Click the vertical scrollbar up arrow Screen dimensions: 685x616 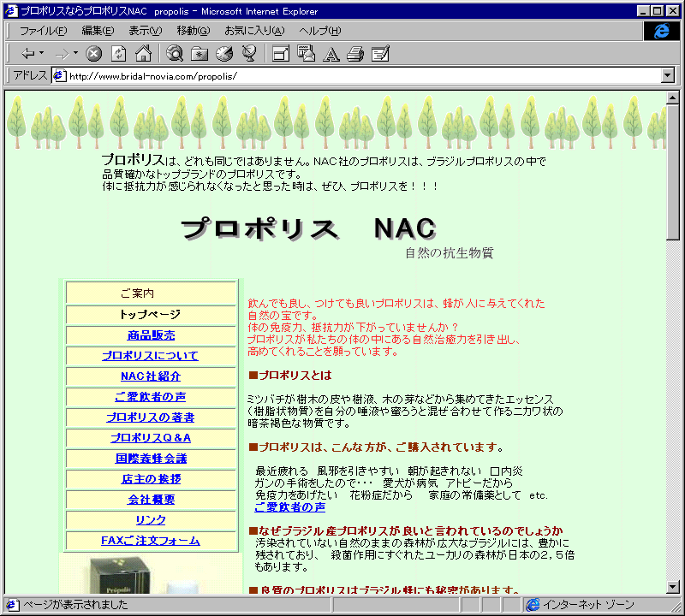(673, 98)
